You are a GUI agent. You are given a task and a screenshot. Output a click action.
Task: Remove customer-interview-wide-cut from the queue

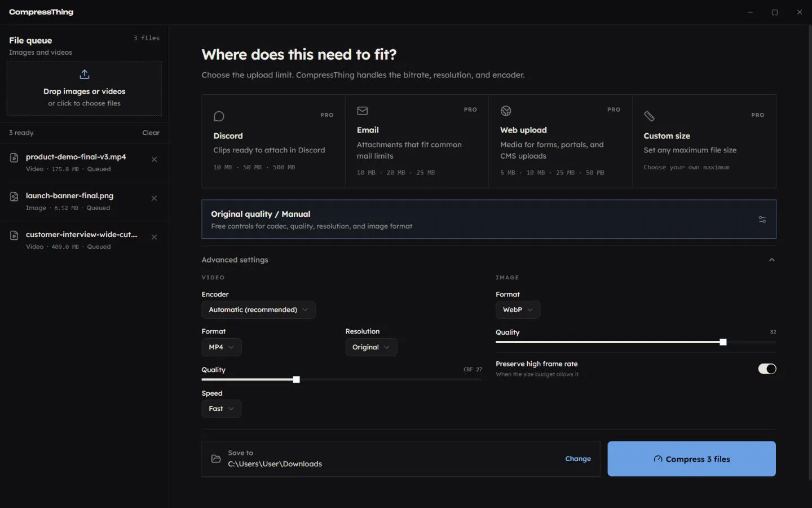[154, 238]
